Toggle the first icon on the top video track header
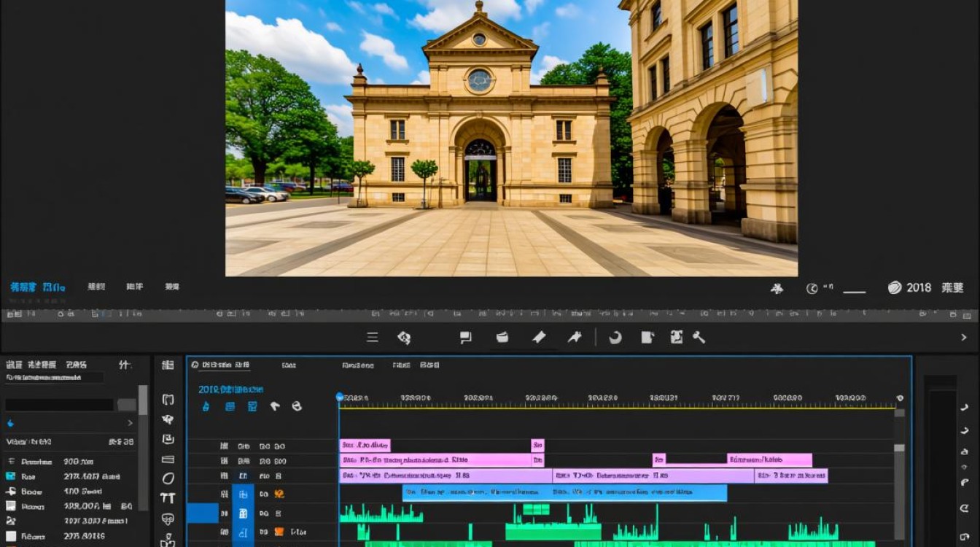 pyautogui.click(x=225, y=446)
